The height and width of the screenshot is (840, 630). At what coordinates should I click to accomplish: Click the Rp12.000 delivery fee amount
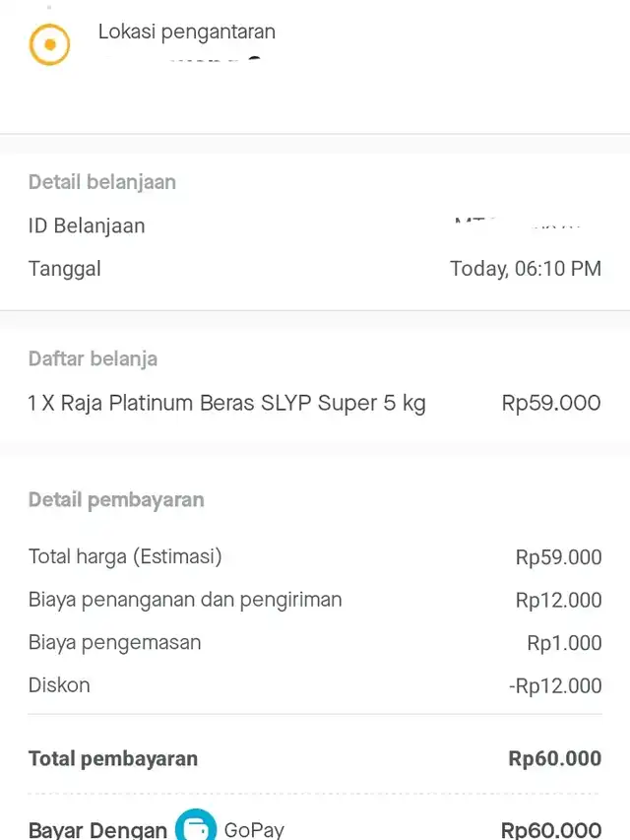tap(558, 600)
